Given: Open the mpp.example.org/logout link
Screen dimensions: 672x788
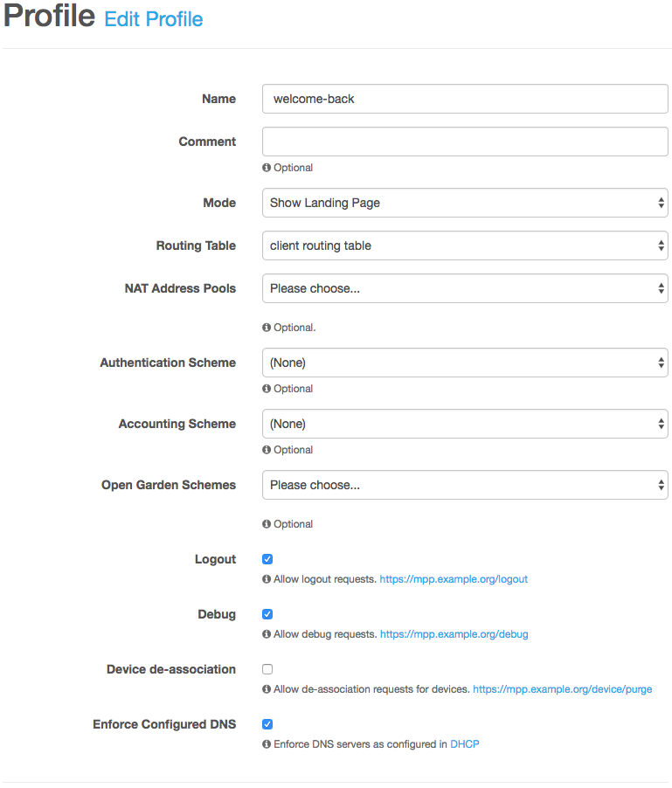Looking at the screenshot, I should point(454,579).
